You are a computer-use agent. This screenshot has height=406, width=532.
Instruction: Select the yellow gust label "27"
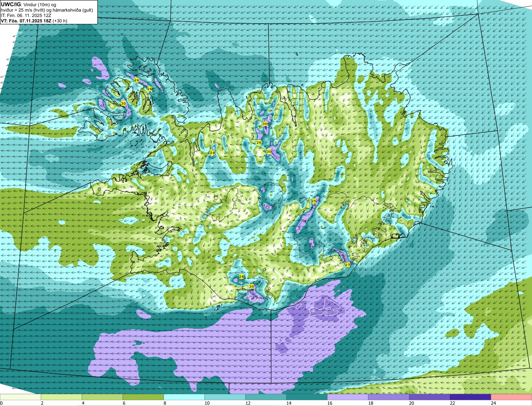[347, 264]
